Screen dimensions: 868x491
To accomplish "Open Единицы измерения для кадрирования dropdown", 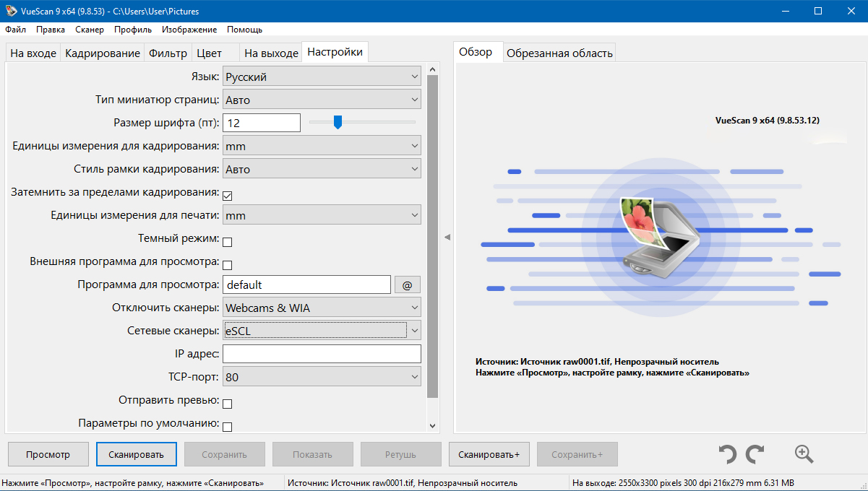I will click(x=322, y=146).
